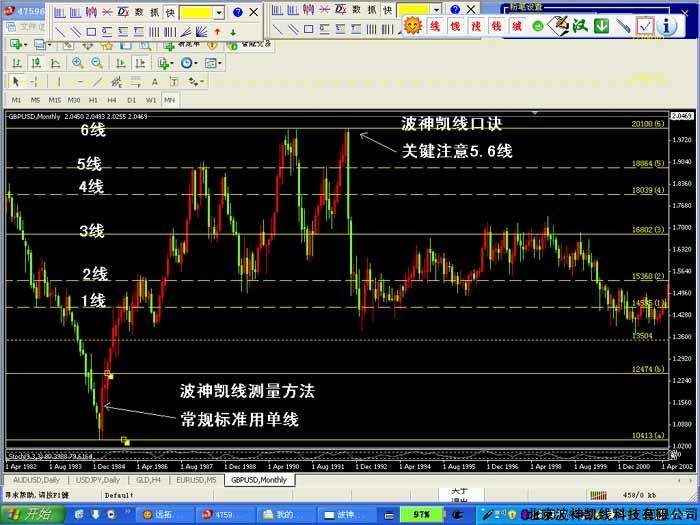Switch to H1 timeframe
700x525 pixels.
(x=93, y=100)
